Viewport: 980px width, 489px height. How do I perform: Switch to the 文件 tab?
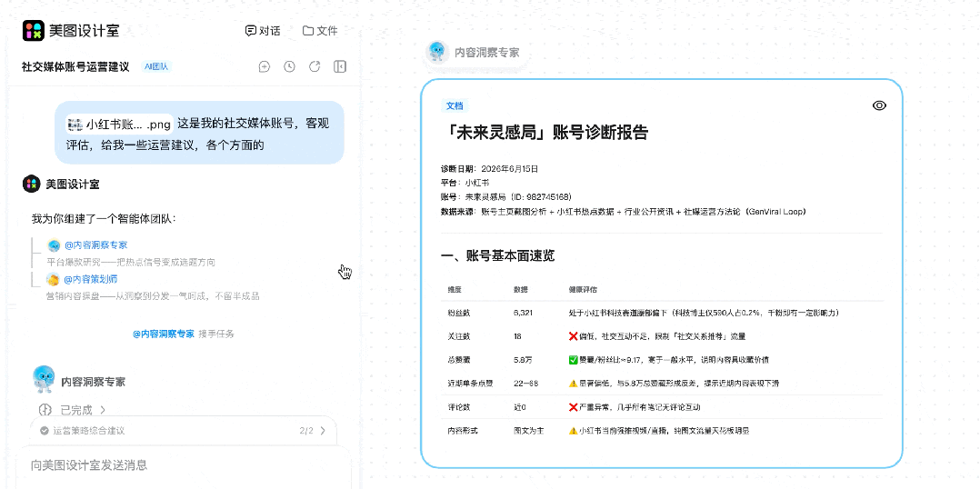point(320,31)
